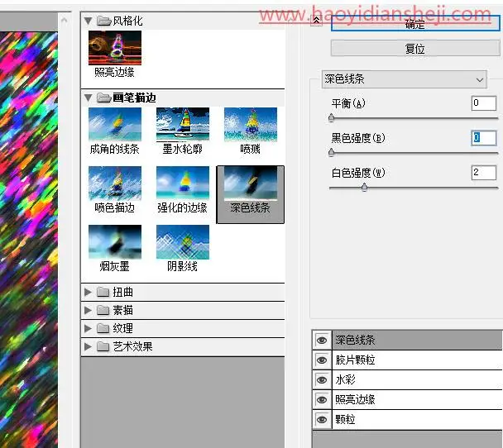
Task: Toggle visibility of 深色线条 effect layer
Action: pos(322,340)
